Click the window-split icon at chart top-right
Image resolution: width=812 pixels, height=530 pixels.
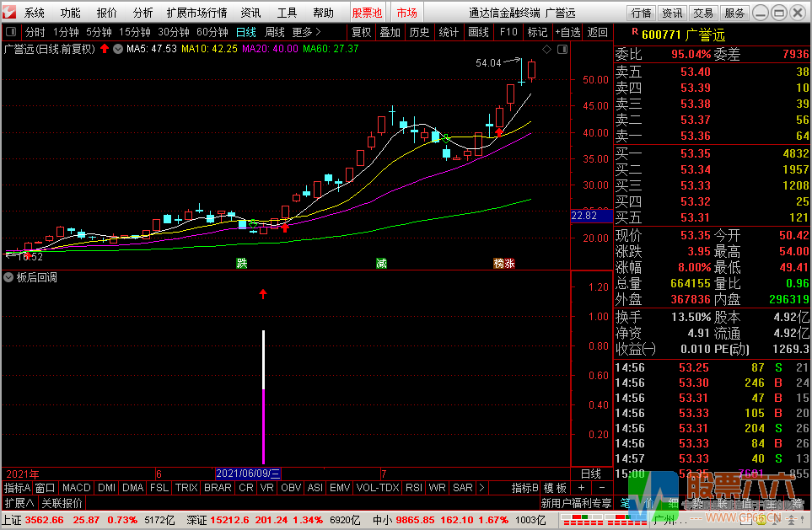coord(562,49)
